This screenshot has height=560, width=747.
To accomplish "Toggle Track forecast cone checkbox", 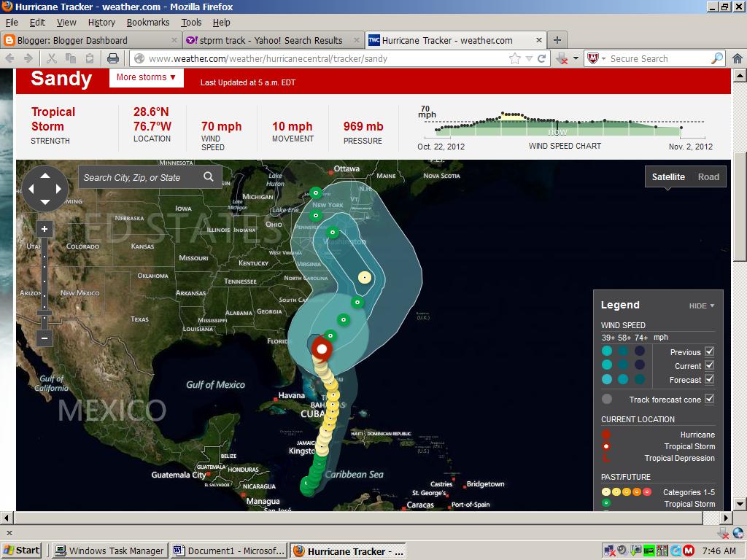I will click(x=709, y=399).
